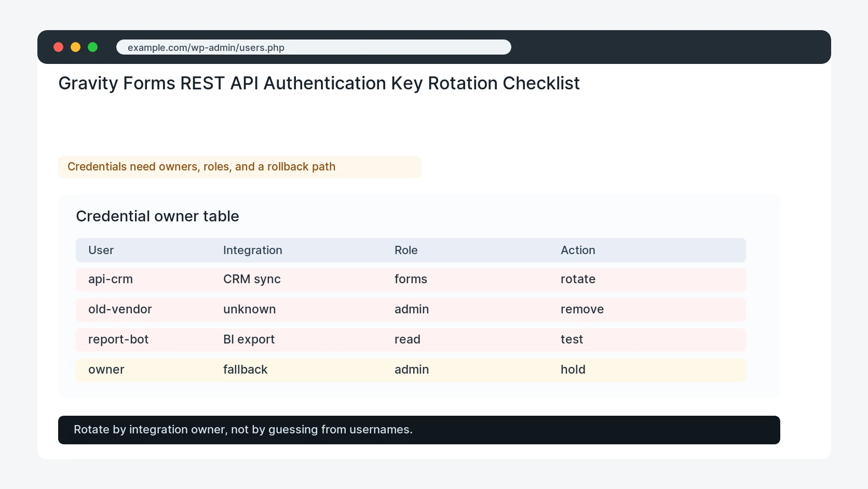Click the 'test' action cell
The height and width of the screenshot is (489, 868).
pos(572,340)
